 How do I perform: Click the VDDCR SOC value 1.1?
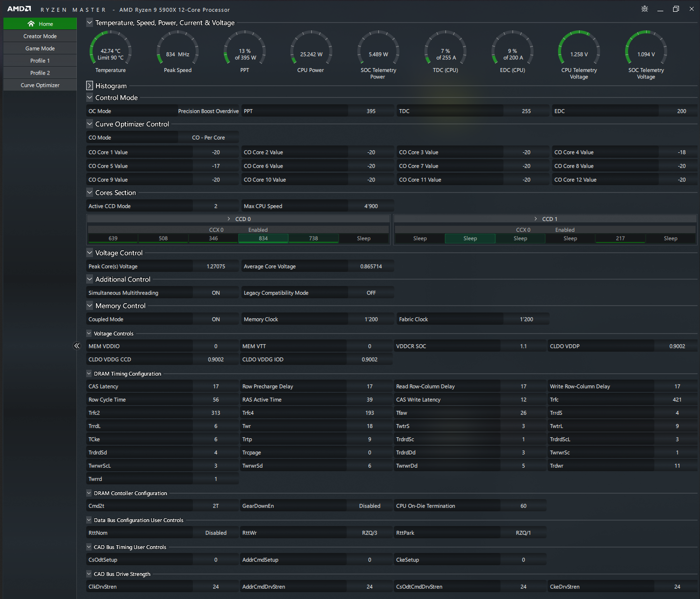pos(523,346)
